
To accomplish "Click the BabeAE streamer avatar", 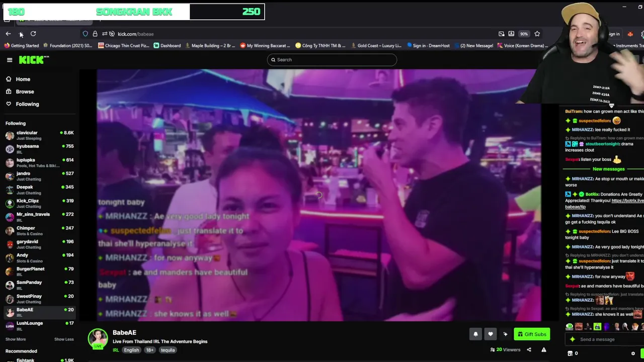I will coord(98,339).
